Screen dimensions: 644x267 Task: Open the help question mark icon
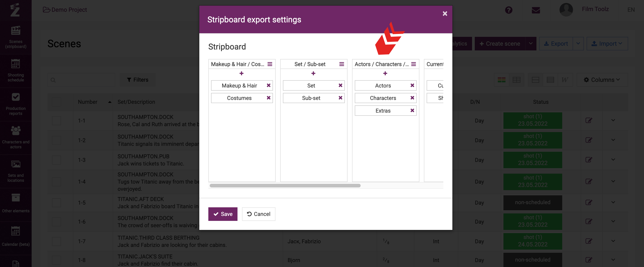pyautogui.click(x=508, y=10)
